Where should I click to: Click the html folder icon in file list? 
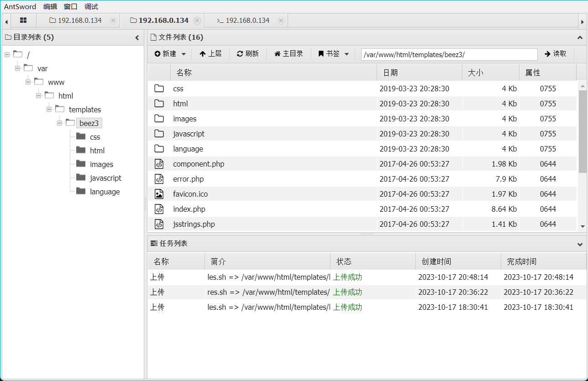(x=159, y=104)
